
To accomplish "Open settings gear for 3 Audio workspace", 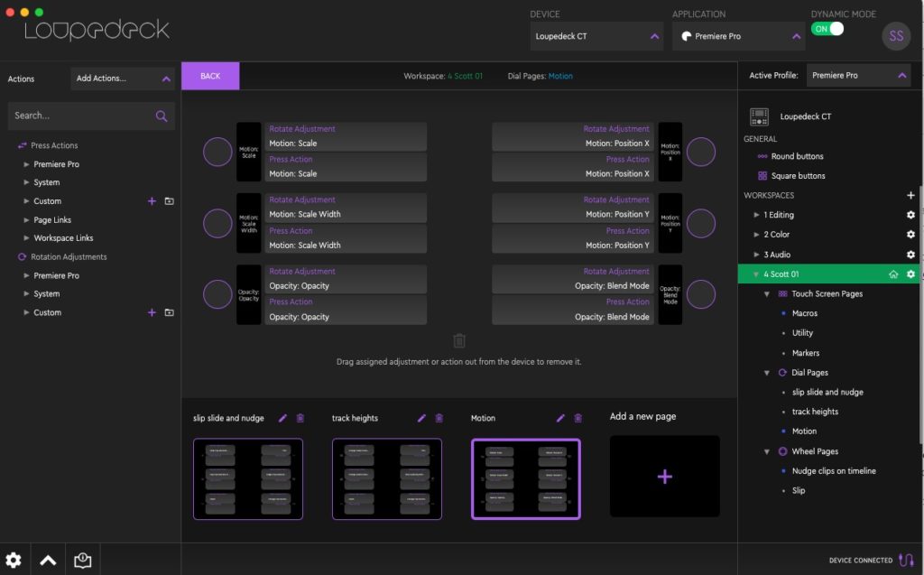I will [x=910, y=255].
